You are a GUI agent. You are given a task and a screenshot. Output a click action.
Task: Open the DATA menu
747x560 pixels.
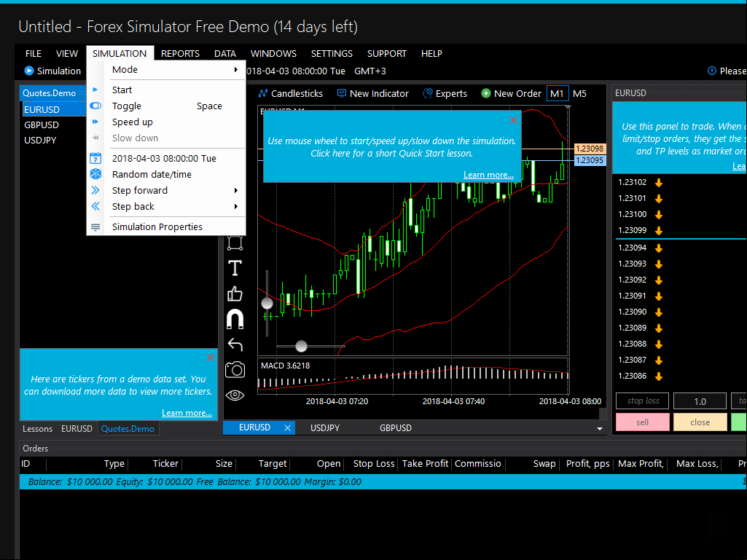225,53
